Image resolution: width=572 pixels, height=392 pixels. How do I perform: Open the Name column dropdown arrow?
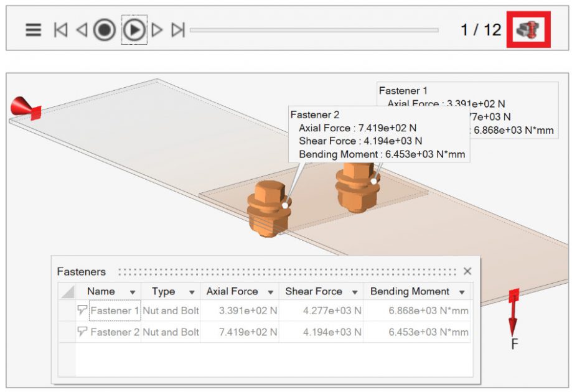(x=133, y=292)
